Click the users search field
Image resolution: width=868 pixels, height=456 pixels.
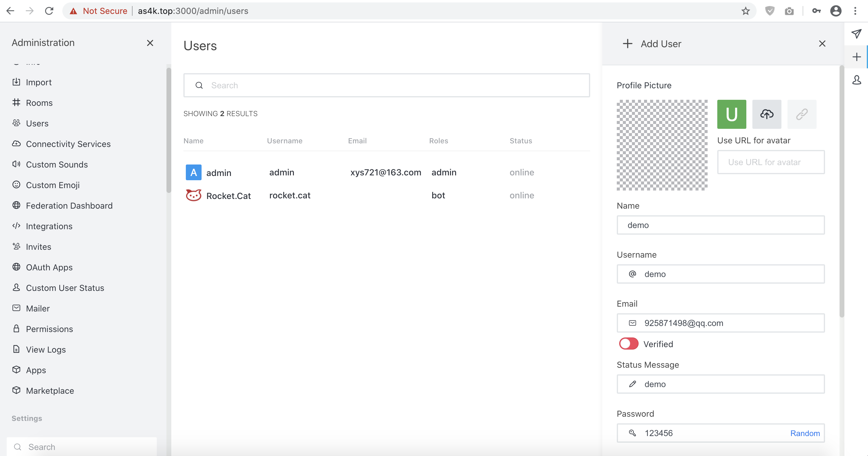[x=386, y=85]
